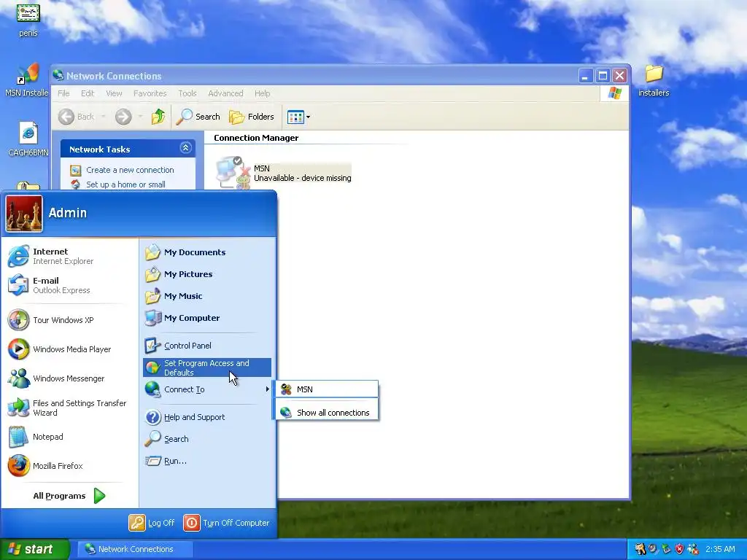Viewport: 747px width, 560px height.
Task: Open My Pictures folder
Action: tap(207, 274)
